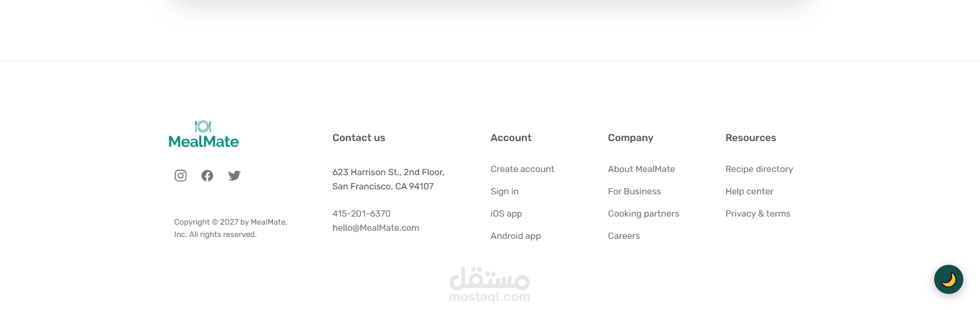Click phone number 415-201-6370
The width and height of the screenshot is (980, 310).
(x=361, y=213)
